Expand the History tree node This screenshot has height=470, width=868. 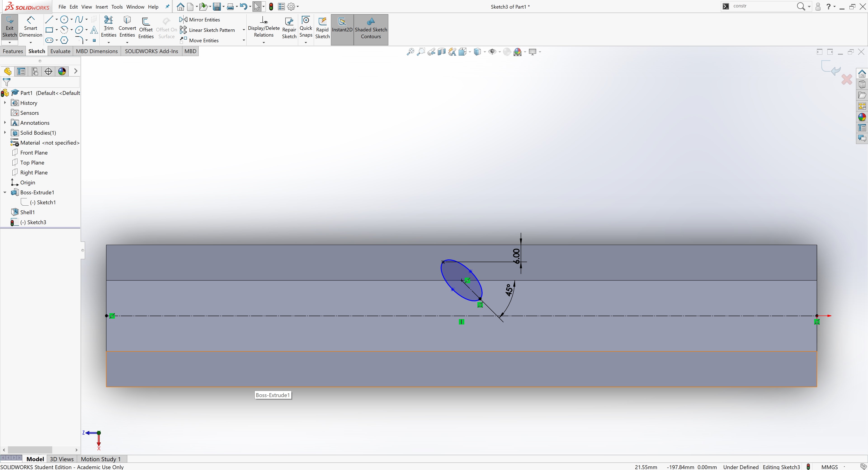point(5,103)
